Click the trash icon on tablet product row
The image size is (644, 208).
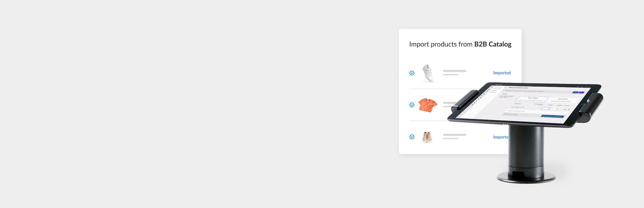click(x=569, y=109)
